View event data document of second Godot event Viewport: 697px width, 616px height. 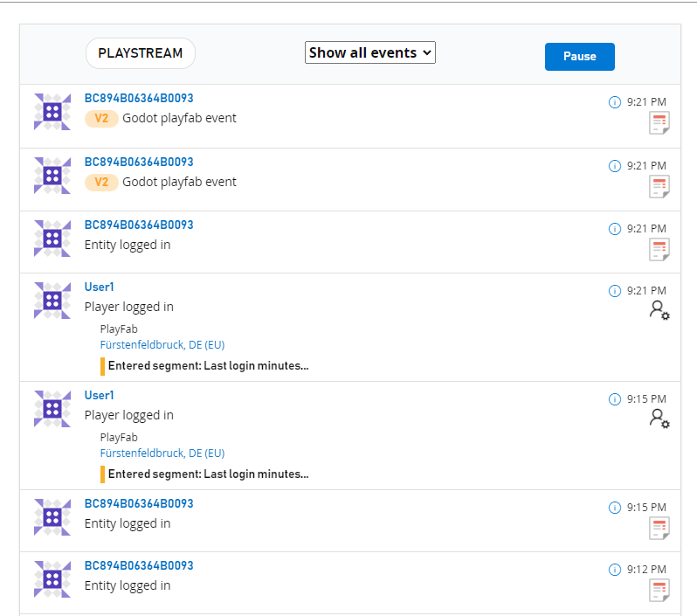659,187
